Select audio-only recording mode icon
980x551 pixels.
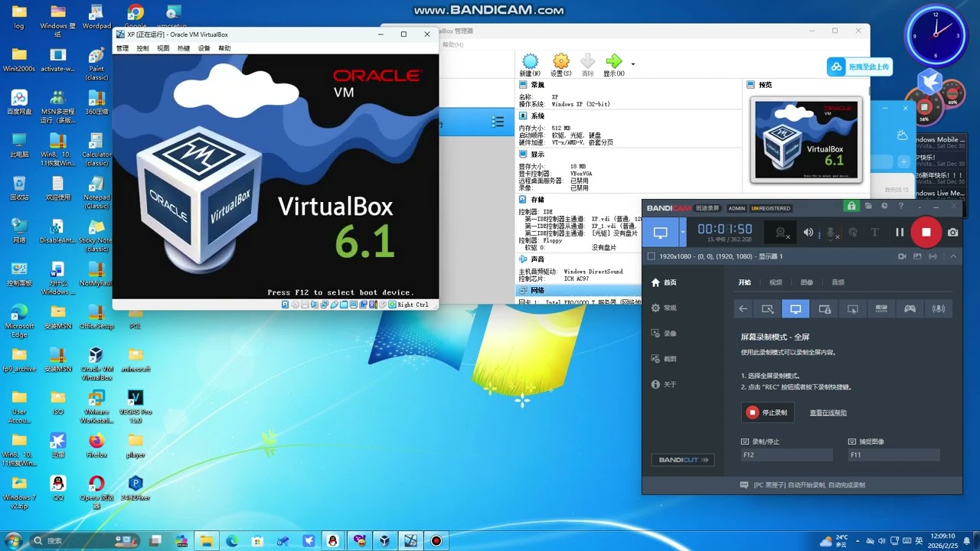click(938, 309)
